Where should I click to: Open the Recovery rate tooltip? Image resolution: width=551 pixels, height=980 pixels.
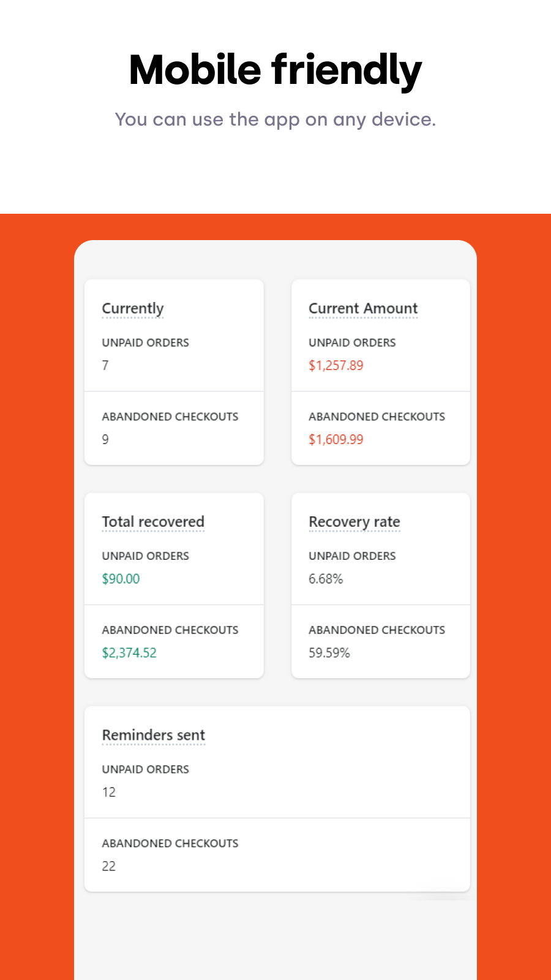pos(354,521)
